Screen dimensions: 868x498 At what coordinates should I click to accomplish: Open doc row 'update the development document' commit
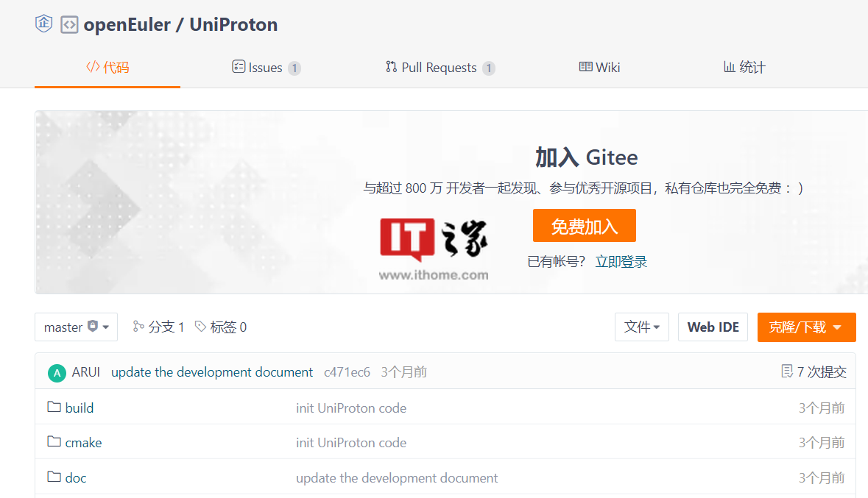(397, 478)
